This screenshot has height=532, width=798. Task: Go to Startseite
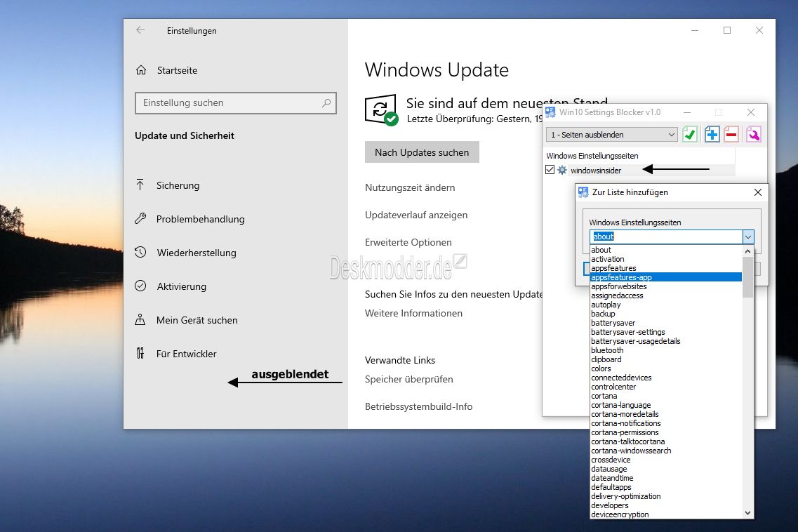(177, 70)
